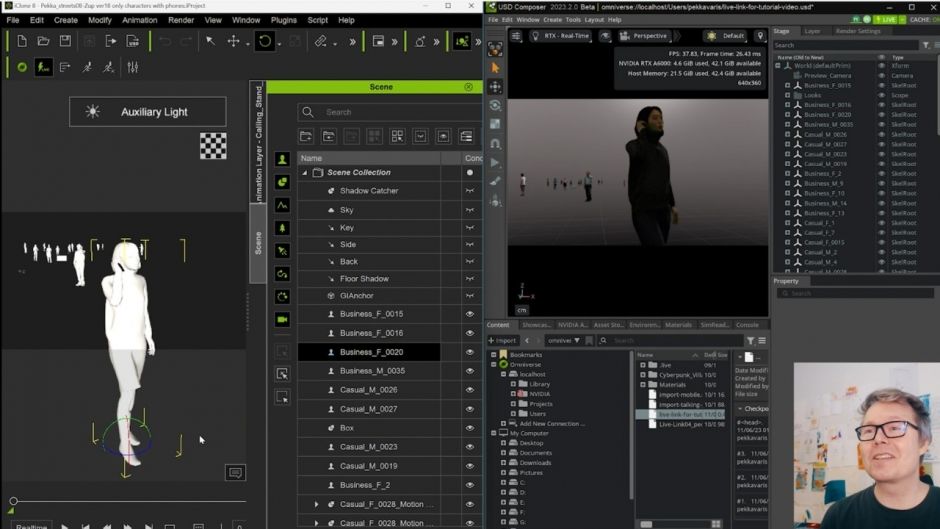940x529 pixels.
Task: Click the filter icon in the Stage panel
Action: tap(926, 45)
